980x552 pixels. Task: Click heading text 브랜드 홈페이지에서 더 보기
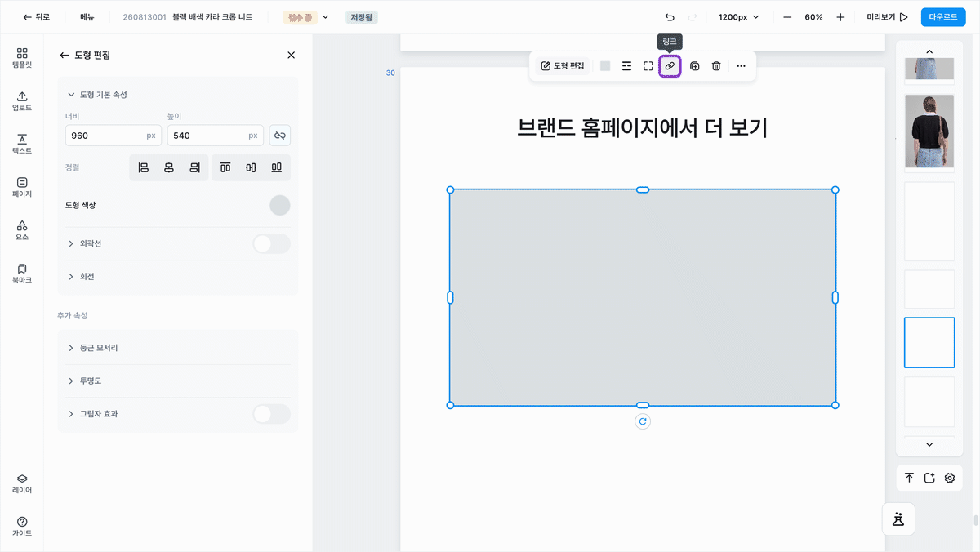[643, 127]
